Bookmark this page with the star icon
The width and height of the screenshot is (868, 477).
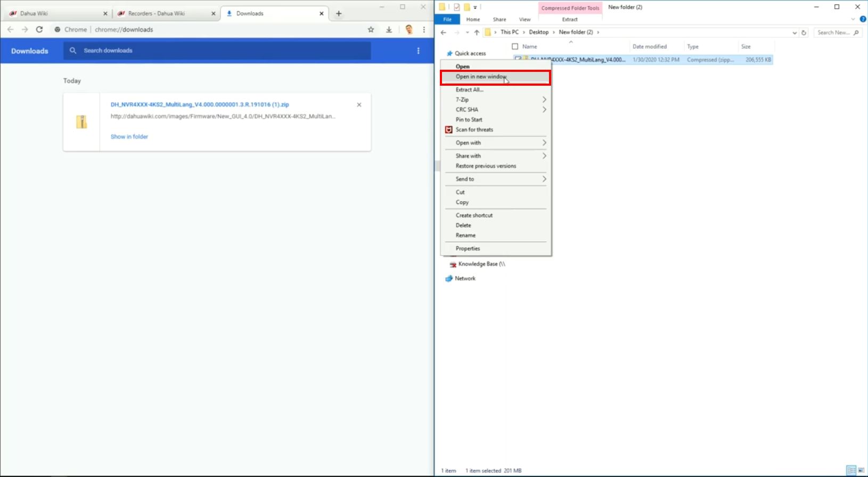point(371,30)
